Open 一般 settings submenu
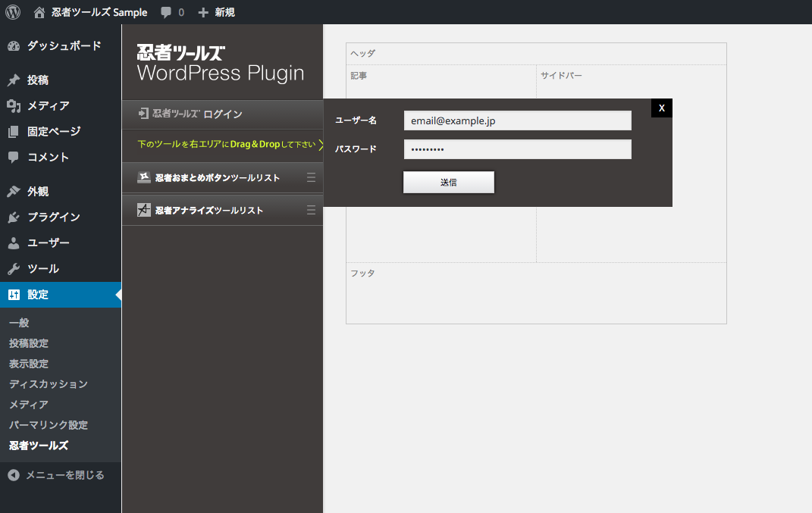812x513 pixels. [19, 323]
